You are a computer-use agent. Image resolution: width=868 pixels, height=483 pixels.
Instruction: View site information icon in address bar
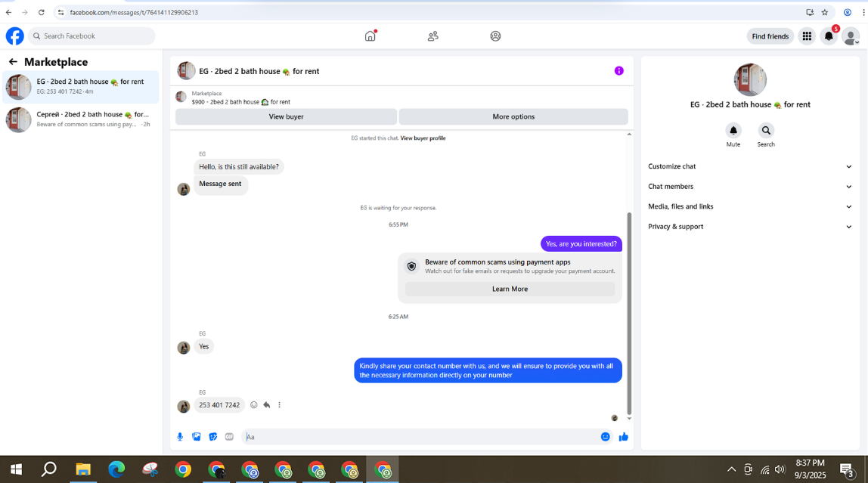[61, 12]
